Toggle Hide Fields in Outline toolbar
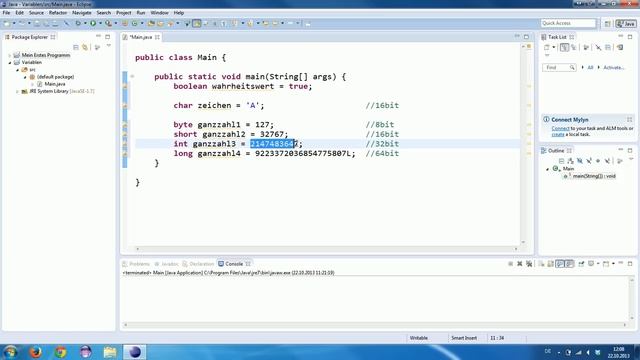 (x=580, y=161)
